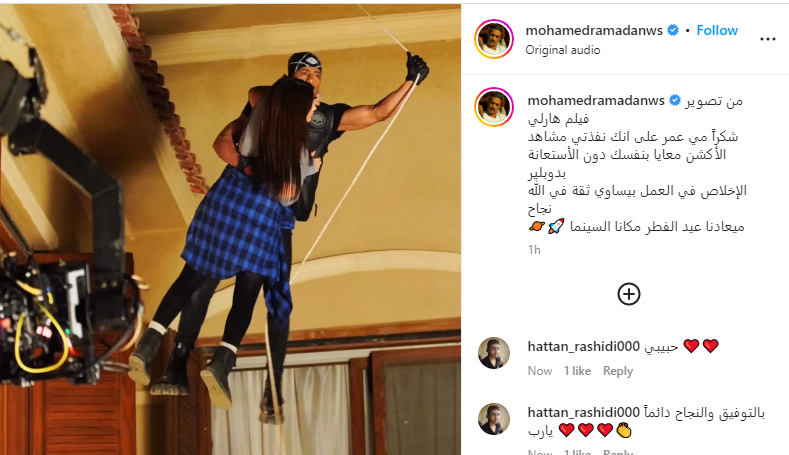
Task: Click the verified badge beside caption username
Action: [x=675, y=101]
